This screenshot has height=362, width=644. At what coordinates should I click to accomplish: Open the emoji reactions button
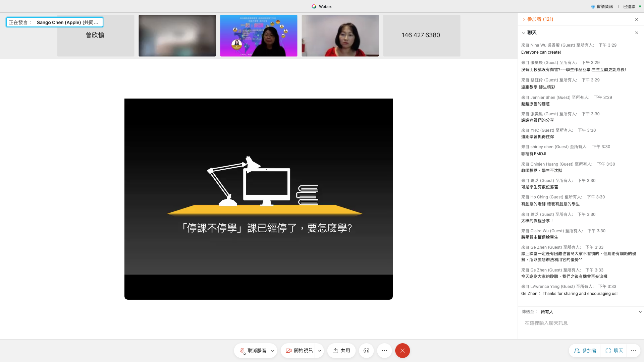[x=366, y=351]
